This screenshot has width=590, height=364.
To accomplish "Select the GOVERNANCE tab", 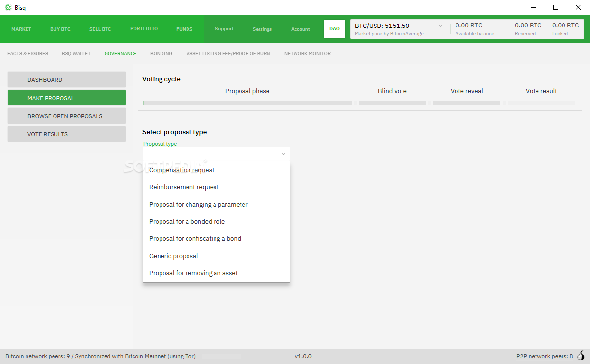I will coord(120,54).
